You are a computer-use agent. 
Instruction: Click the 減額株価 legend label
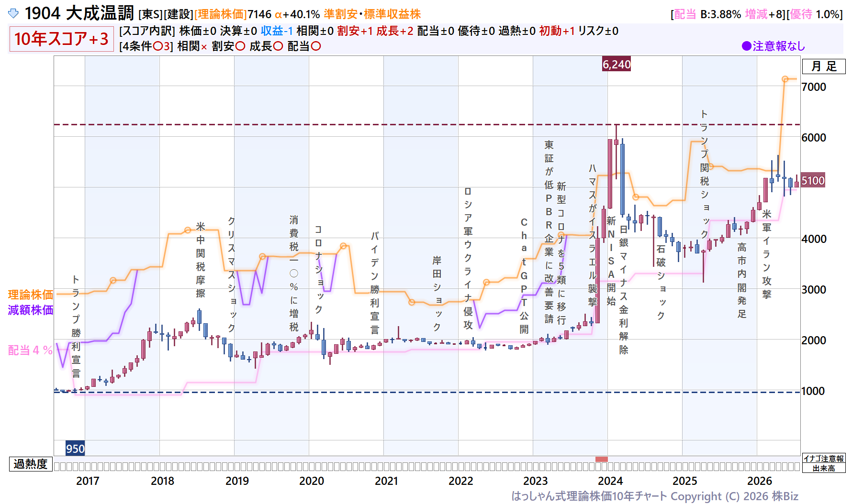31,310
